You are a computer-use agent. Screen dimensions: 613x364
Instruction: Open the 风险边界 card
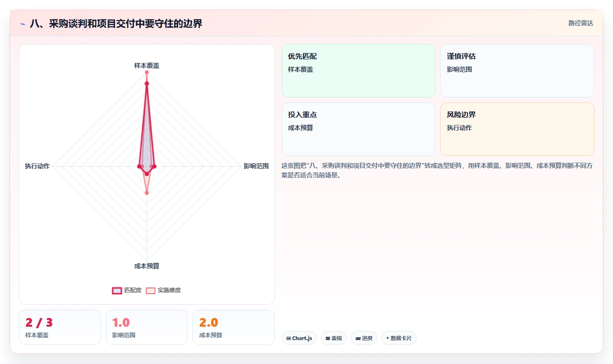coord(517,129)
